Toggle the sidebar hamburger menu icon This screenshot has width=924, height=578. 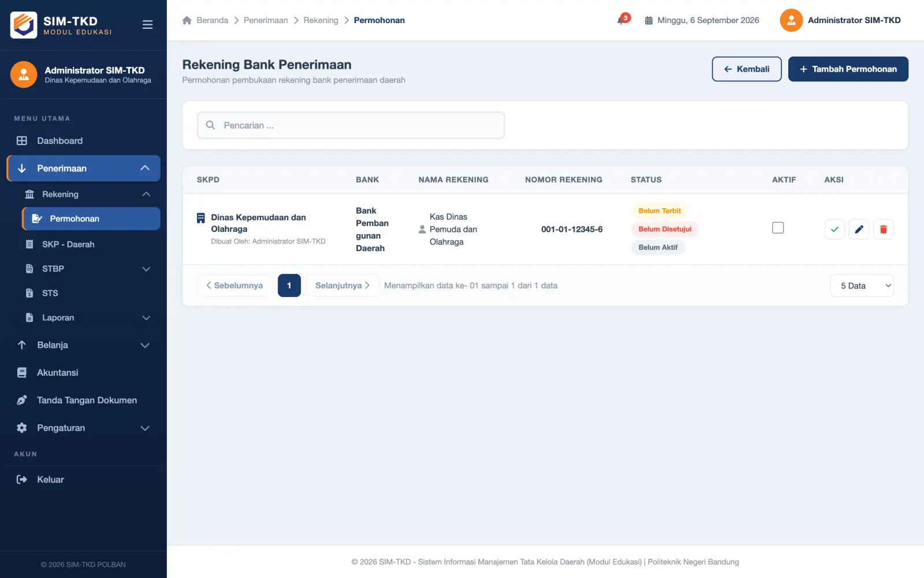click(x=147, y=25)
